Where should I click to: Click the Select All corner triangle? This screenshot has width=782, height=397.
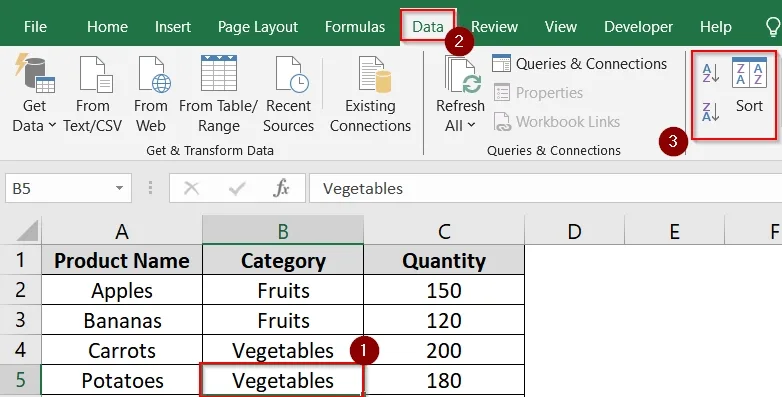[27, 231]
